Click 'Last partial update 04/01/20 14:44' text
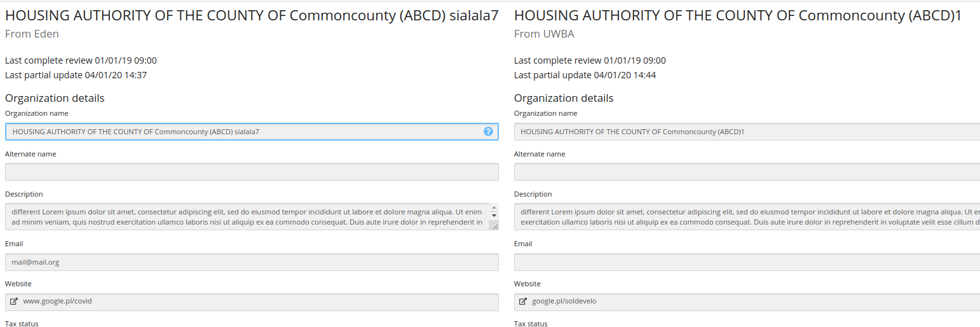The width and height of the screenshot is (980, 327). [585, 75]
